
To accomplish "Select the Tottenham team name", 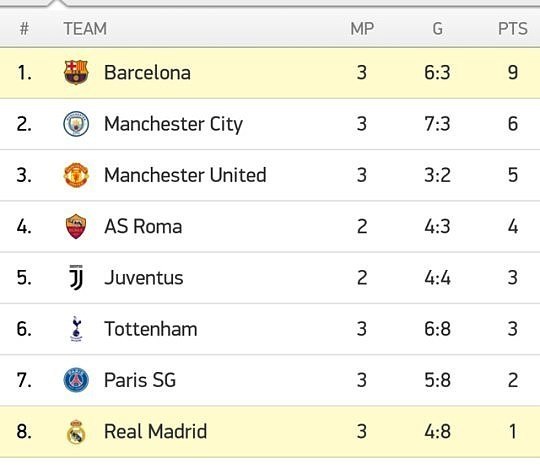I will click(x=150, y=329).
